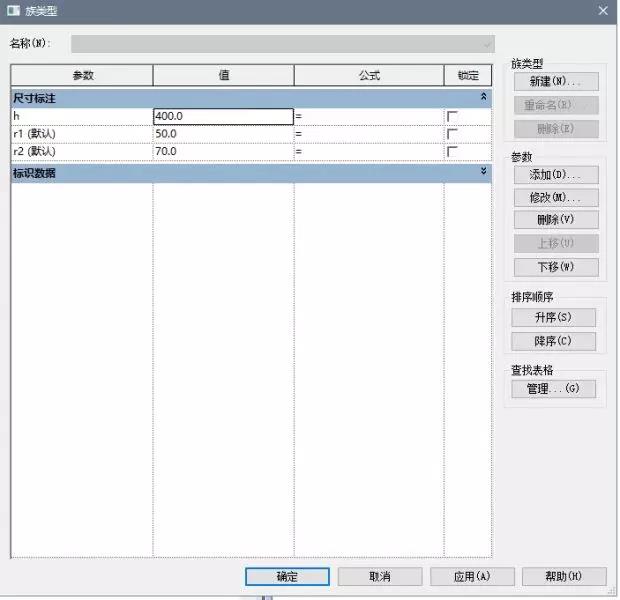The height and width of the screenshot is (600, 620).
Task: Click the 参数 column header
Action: (x=82, y=75)
